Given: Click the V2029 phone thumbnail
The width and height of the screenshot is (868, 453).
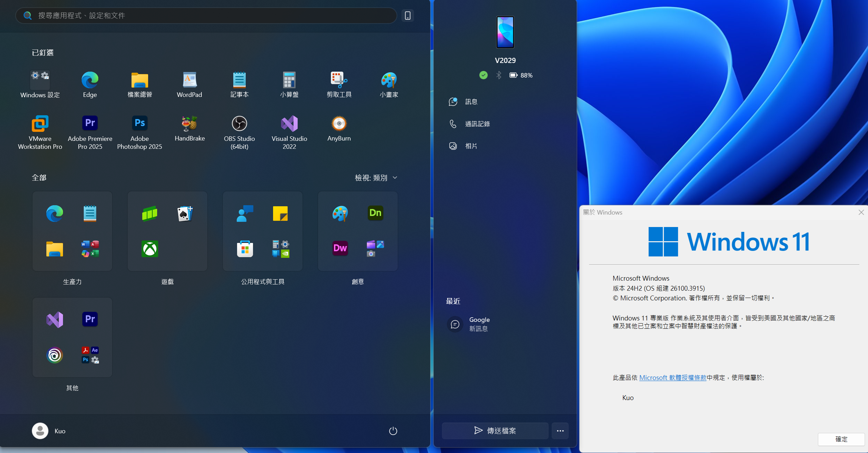Looking at the screenshot, I should [x=505, y=32].
